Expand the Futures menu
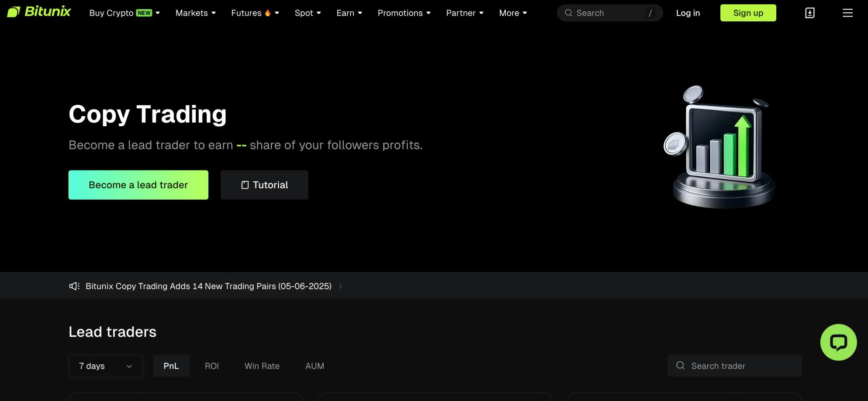This screenshot has width=868, height=401. click(x=255, y=13)
